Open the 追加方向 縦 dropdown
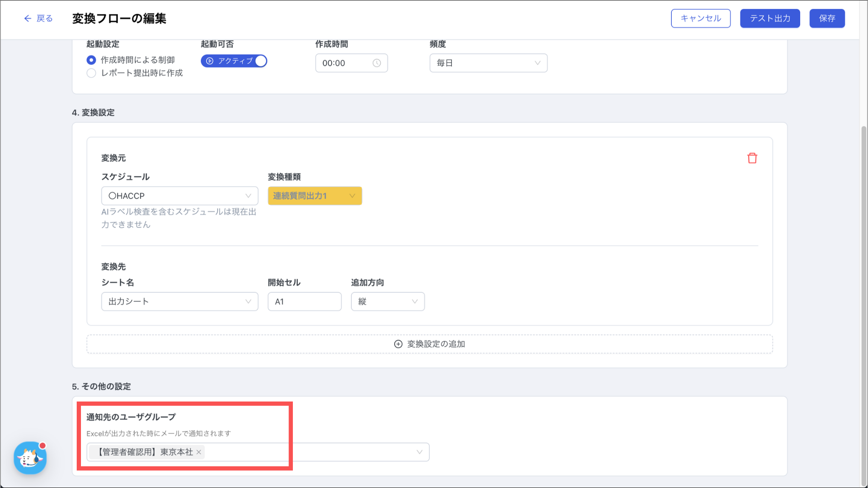 point(387,301)
